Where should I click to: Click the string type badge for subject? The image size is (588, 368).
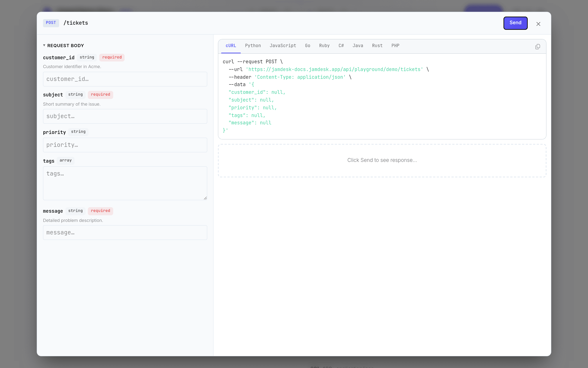pyautogui.click(x=75, y=95)
